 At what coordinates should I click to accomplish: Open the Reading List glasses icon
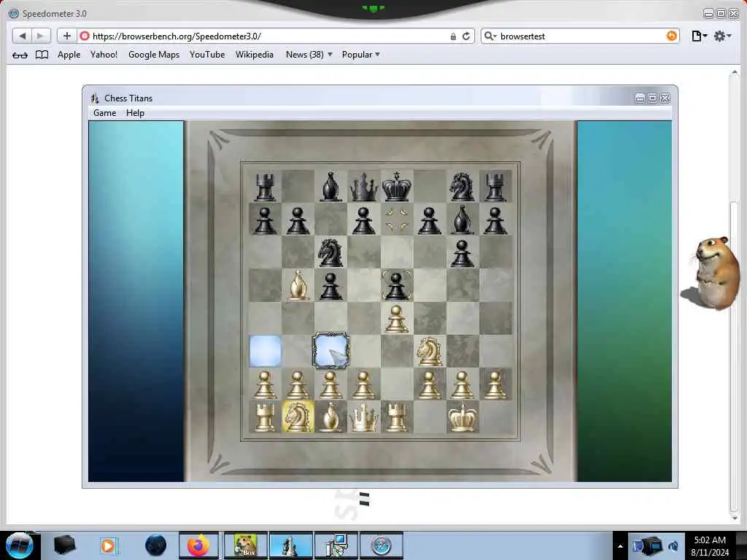tap(20, 55)
